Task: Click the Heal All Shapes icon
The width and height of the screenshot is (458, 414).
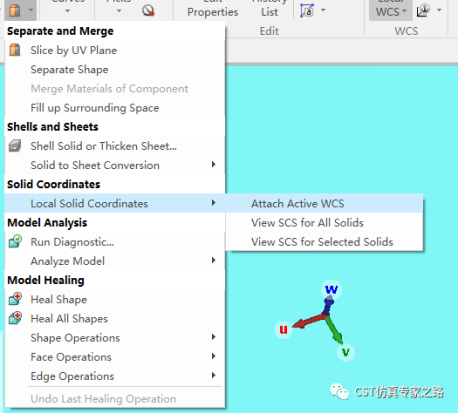Action: 15,318
